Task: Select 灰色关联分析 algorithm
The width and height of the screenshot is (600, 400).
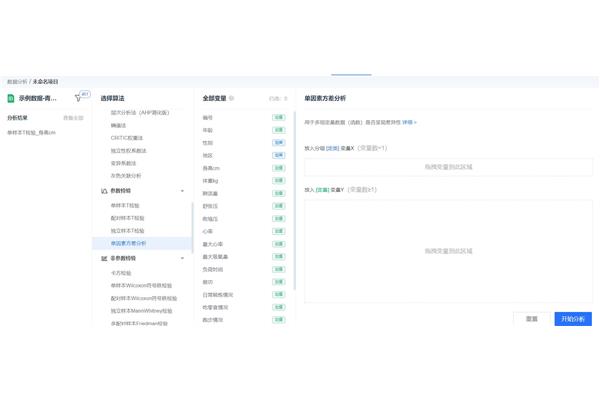Action: [126, 176]
